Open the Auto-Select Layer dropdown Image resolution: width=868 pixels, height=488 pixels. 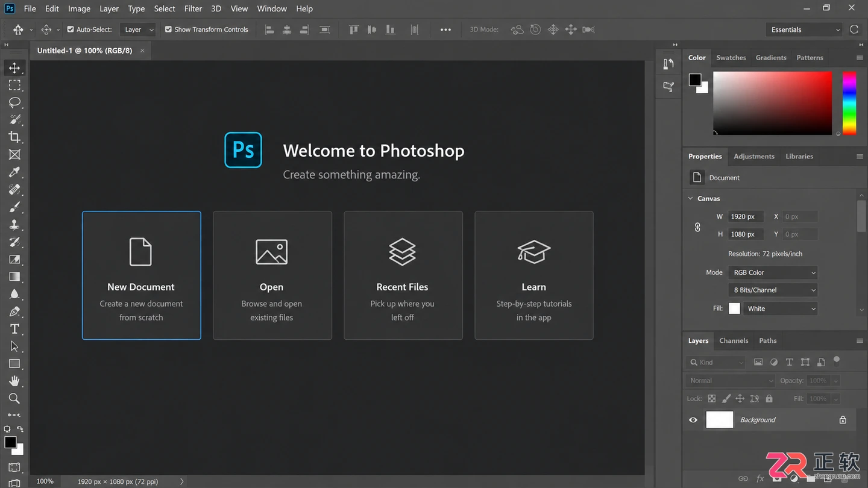[139, 30]
